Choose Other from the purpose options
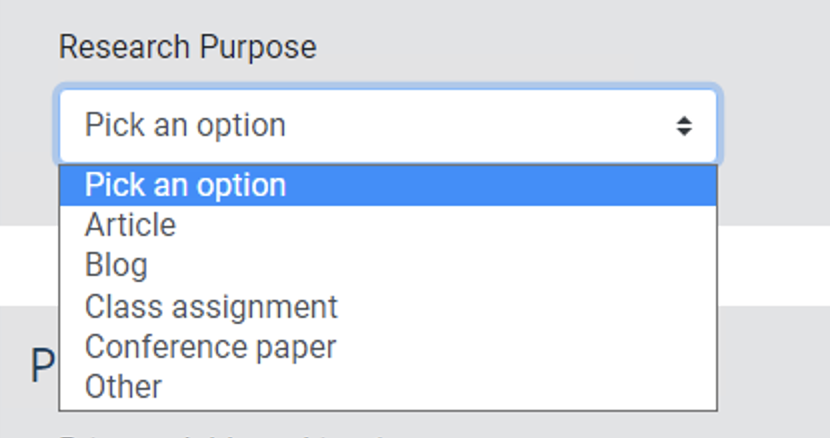Viewport: 830px width, 438px height. 123,386
